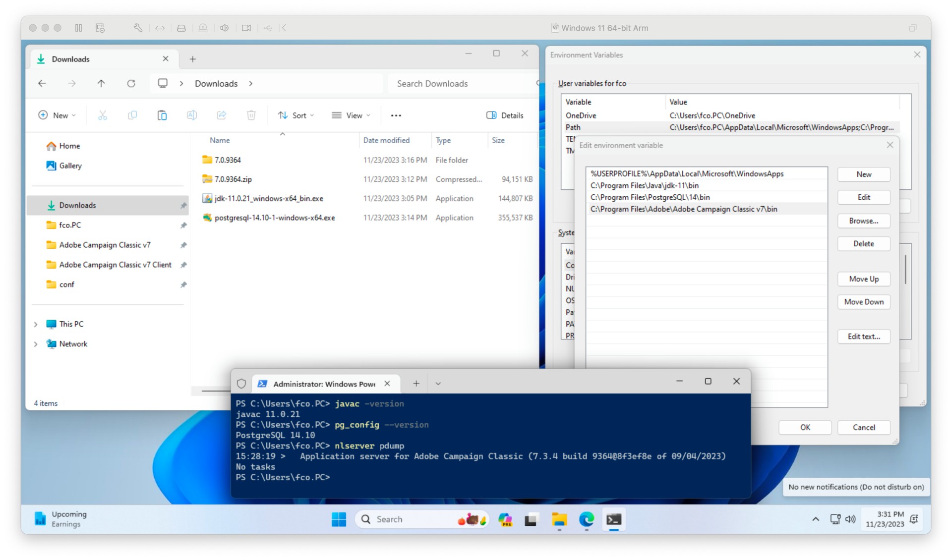Unpin the conf folder from the sidebar
This screenshot has width=952, height=560.
point(183,284)
